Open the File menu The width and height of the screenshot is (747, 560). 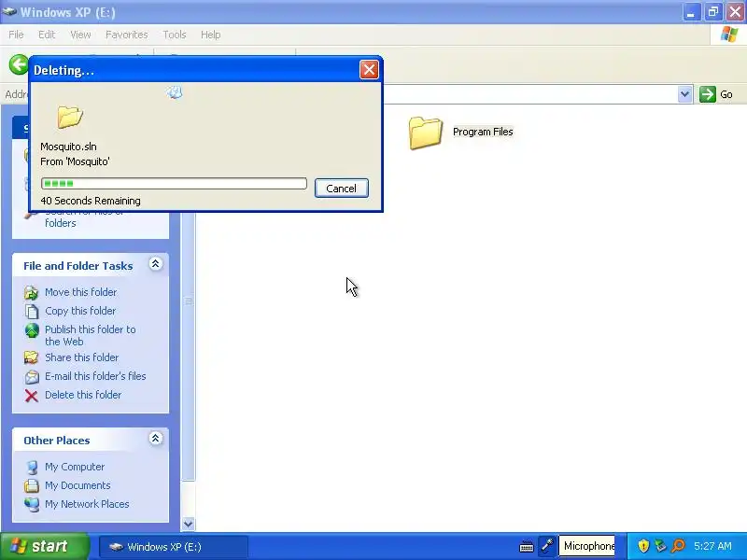coord(16,35)
